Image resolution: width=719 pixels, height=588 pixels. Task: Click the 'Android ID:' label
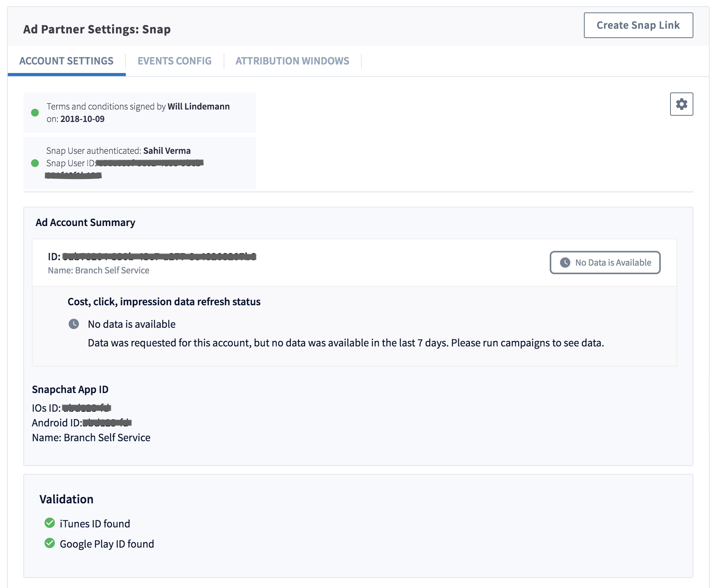coord(57,423)
